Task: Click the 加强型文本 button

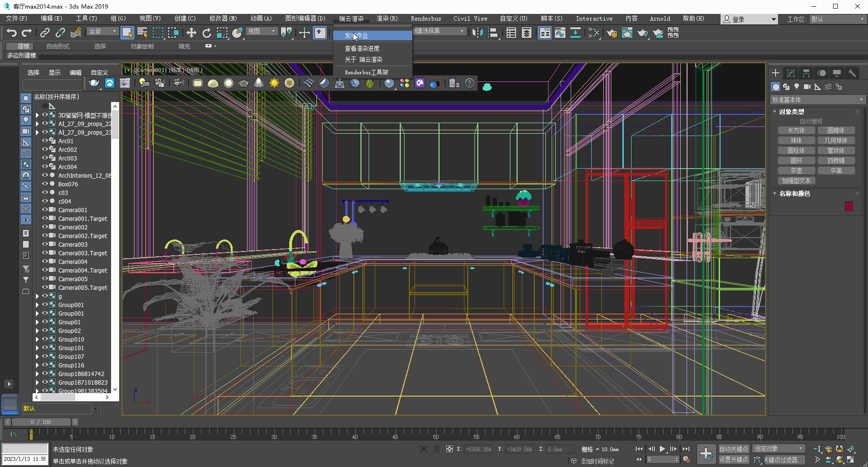Action: tap(796, 181)
